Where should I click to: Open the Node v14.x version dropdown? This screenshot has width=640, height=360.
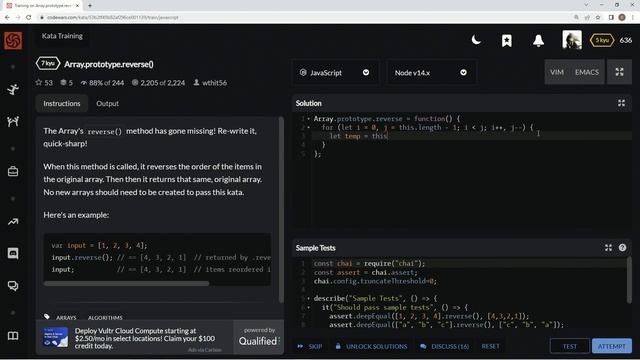[x=431, y=73]
